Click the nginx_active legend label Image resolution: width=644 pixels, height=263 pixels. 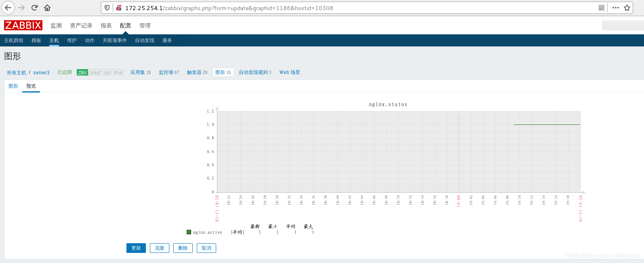208,232
